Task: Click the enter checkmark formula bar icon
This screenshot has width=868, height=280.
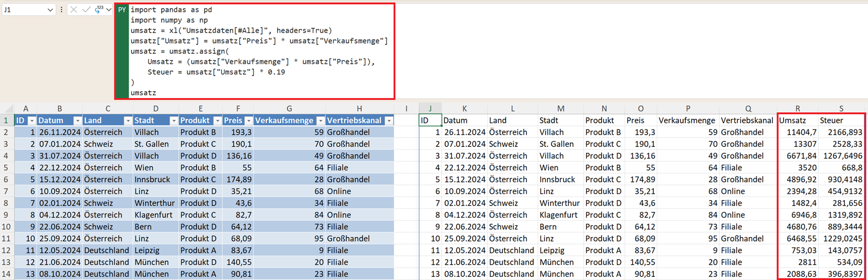Action: tap(86, 10)
